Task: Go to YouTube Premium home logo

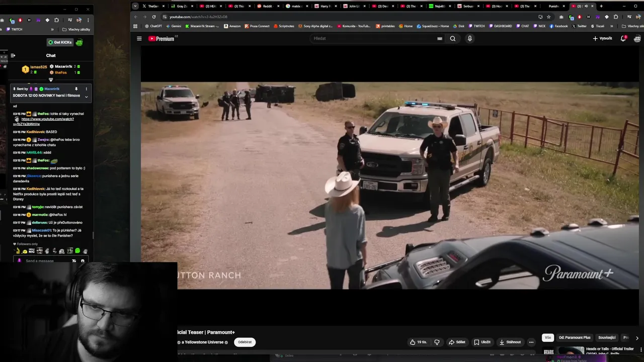Action: pos(161,39)
